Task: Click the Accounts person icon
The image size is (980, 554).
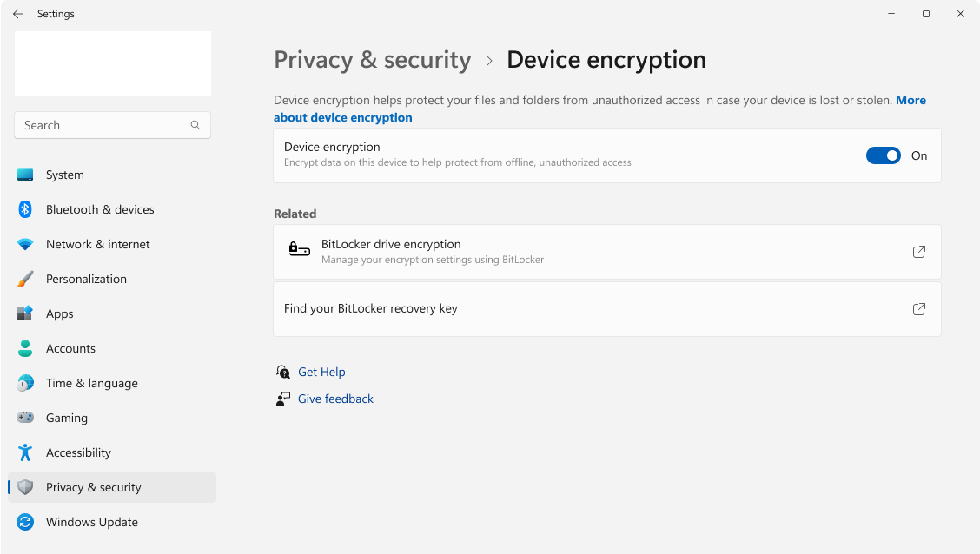Action: click(25, 348)
